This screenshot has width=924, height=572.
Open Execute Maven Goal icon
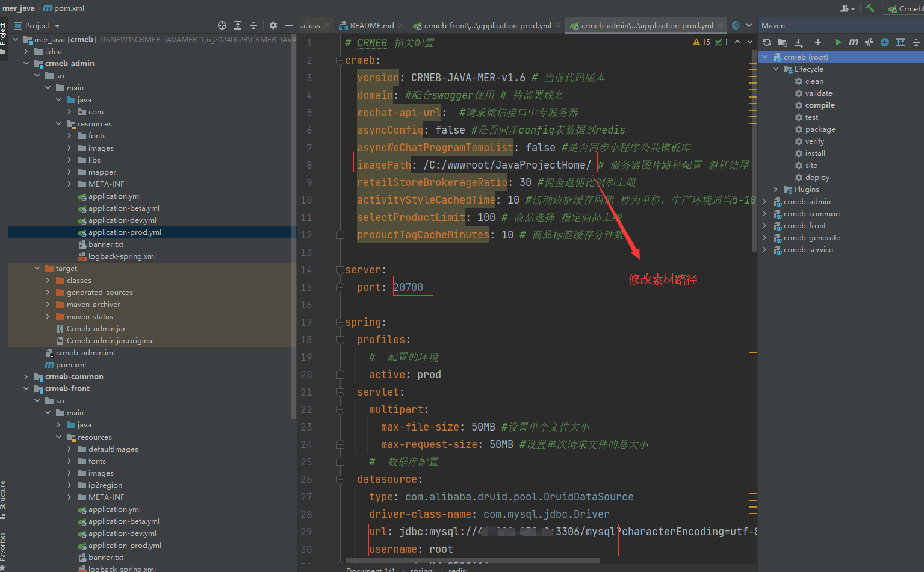[854, 42]
